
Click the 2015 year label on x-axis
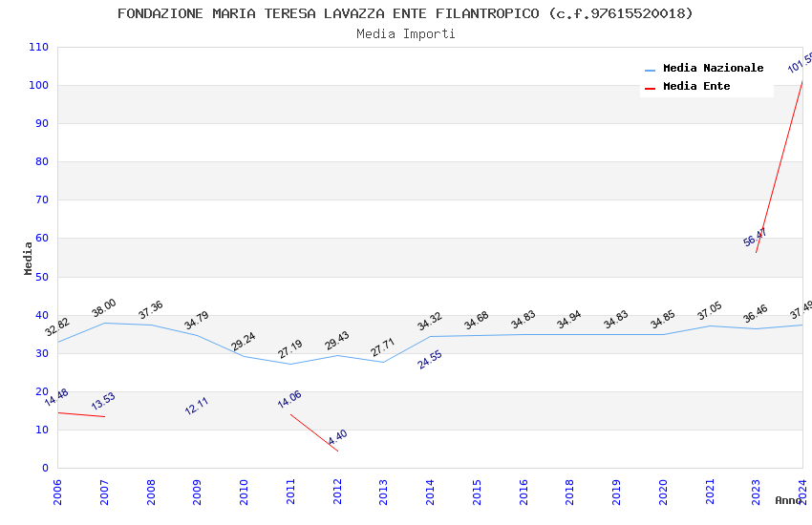(x=477, y=492)
